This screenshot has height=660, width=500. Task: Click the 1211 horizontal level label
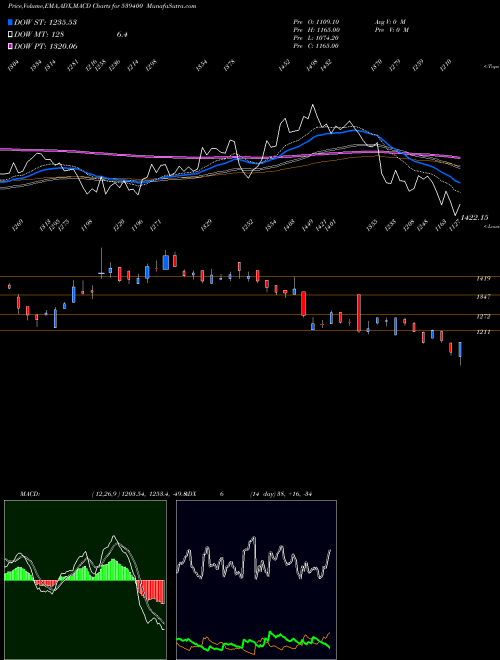(483, 333)
